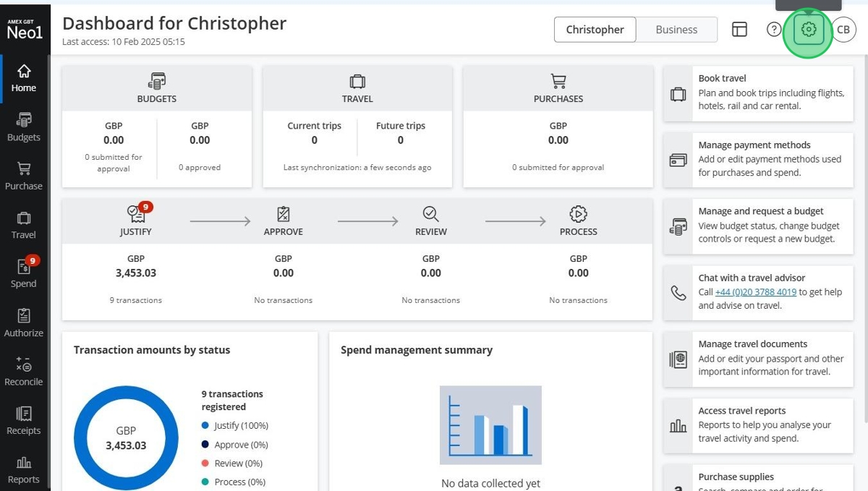Click the Justify color dot
This screenshot has height=491, width=868.
pyautogui.click(x=205, y=426)
